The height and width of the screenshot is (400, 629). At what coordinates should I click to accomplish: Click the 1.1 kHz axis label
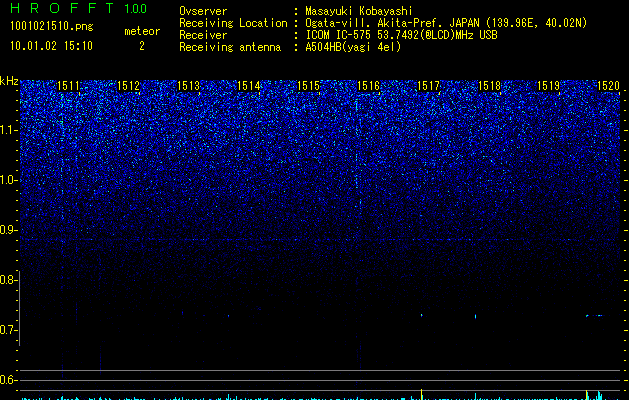[x=9, y=130]
